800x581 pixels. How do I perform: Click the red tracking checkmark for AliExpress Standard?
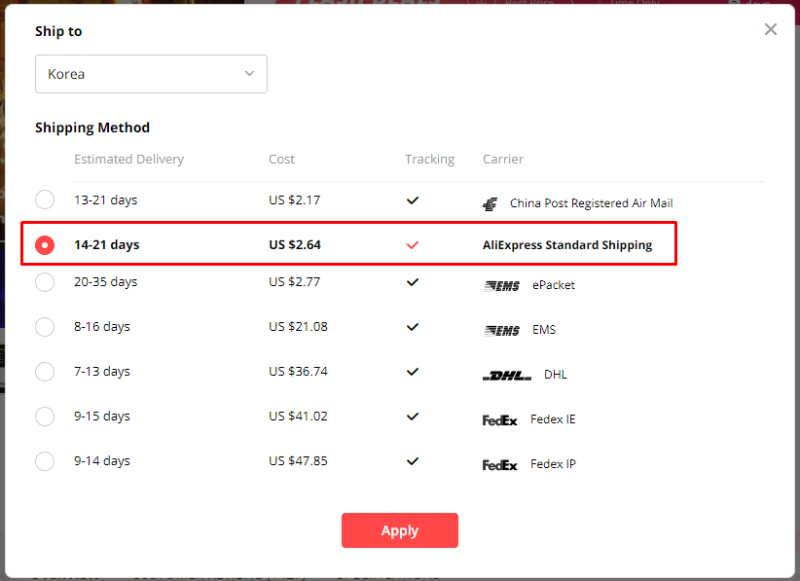(412, 245)
